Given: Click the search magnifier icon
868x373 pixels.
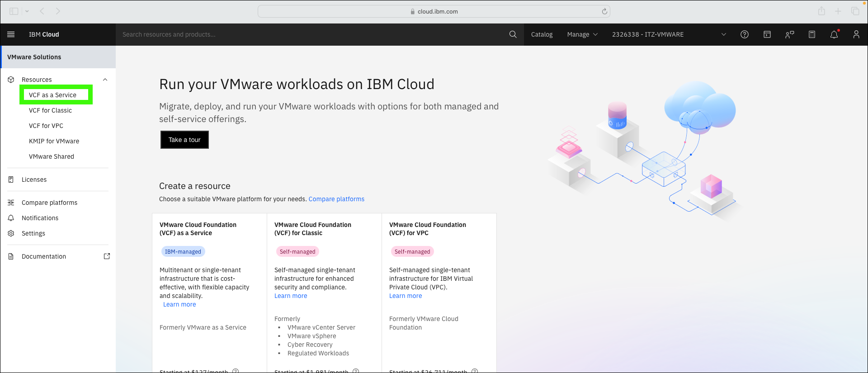Looking at the screenshot, I should pos(513,34).
